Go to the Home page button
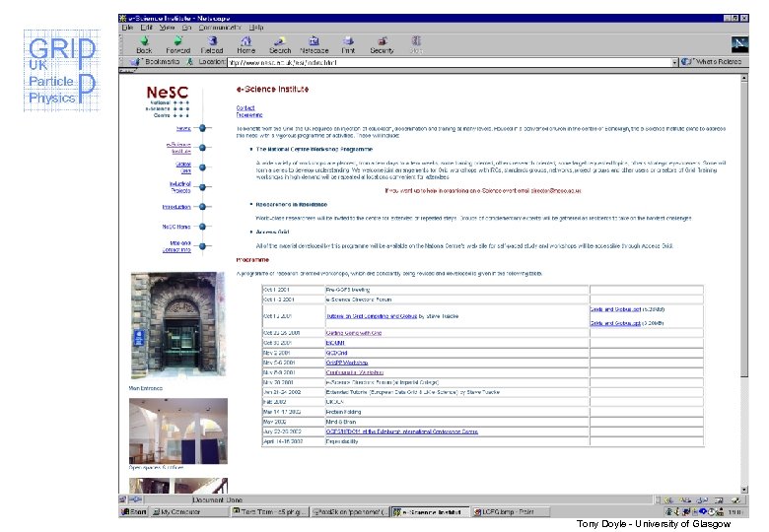 pos(246,44)
